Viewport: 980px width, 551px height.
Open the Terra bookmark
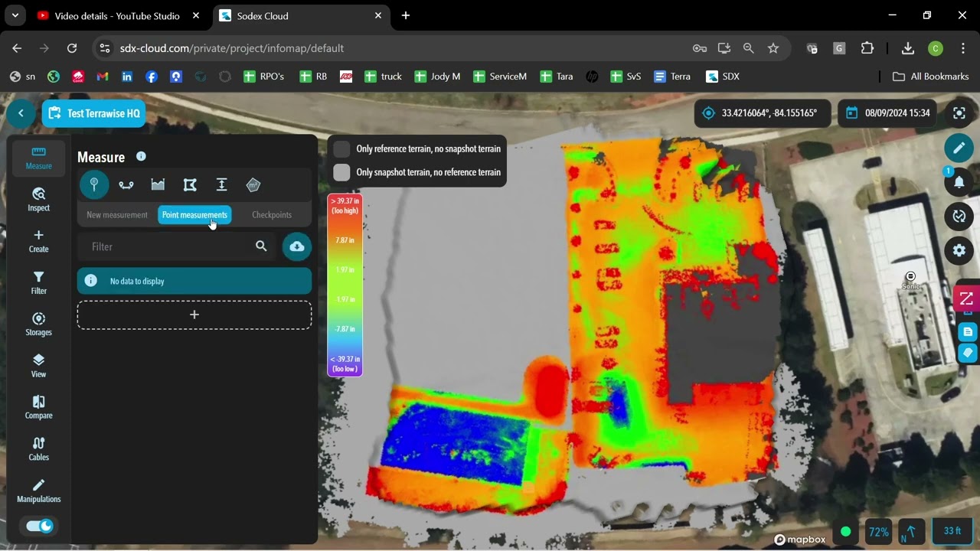coord(672,77)
